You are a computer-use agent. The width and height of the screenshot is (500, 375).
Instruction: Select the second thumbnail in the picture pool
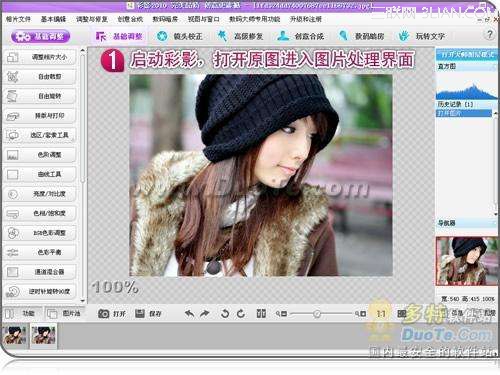pos(44,335)
